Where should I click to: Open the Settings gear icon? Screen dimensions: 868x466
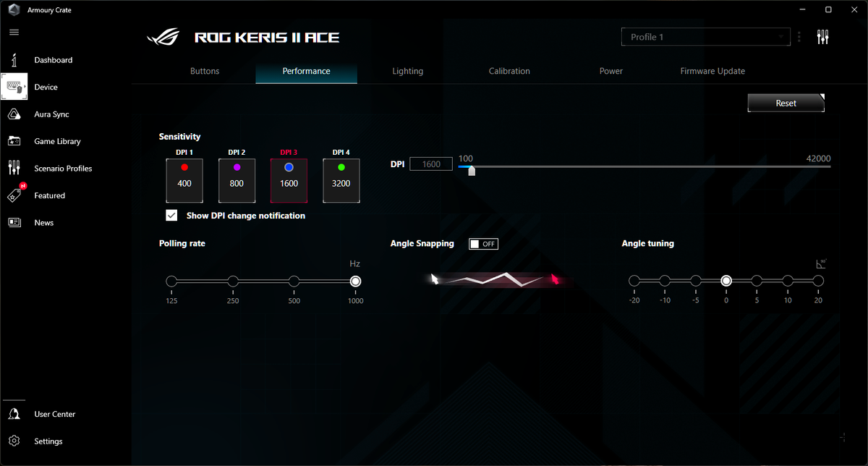tap(14, 441)
